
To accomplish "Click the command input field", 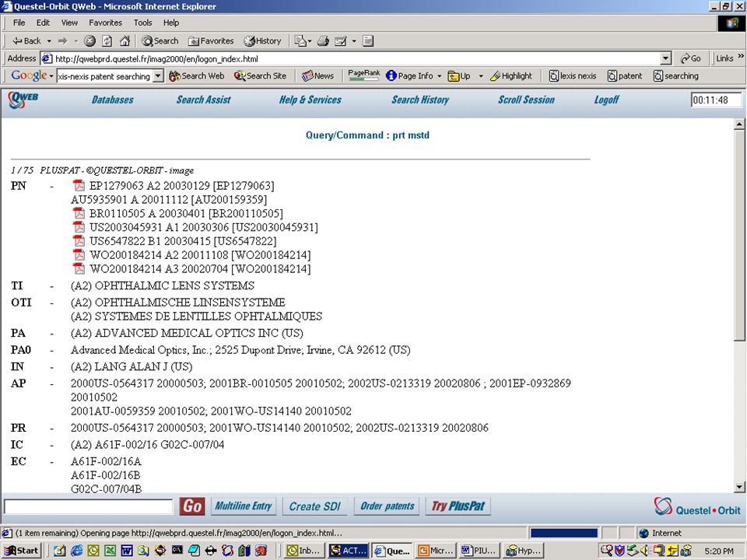I will (x=88, y=506).
